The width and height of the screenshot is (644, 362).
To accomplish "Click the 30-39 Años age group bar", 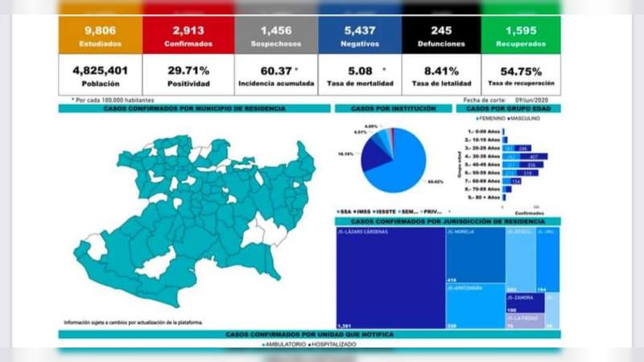I will click(x=526, y=156).
